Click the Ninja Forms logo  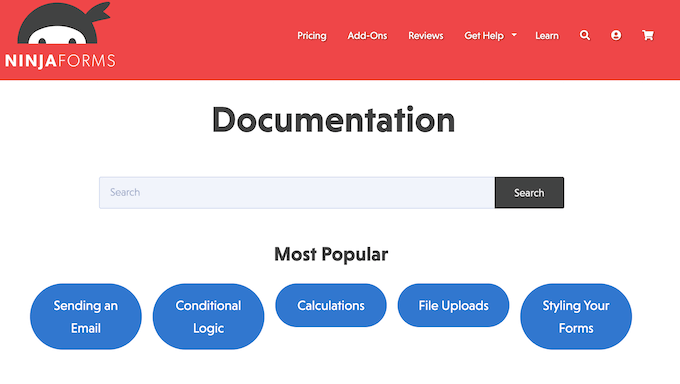click(60, 36)
